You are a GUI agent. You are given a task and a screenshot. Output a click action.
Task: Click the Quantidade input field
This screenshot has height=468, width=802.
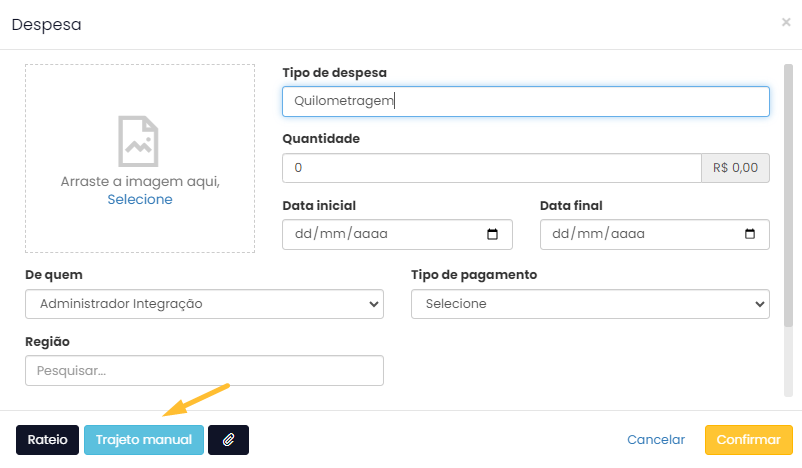click(492, 168)
